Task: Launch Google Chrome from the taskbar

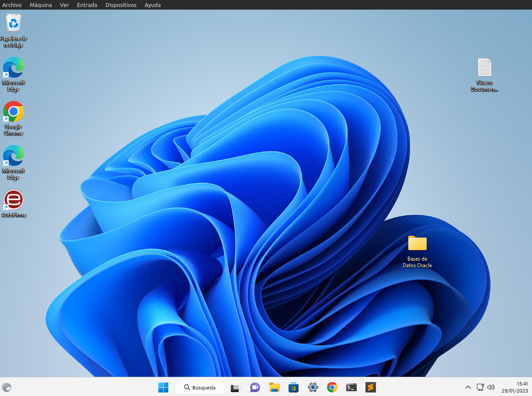Action: (x=332, y=387)
